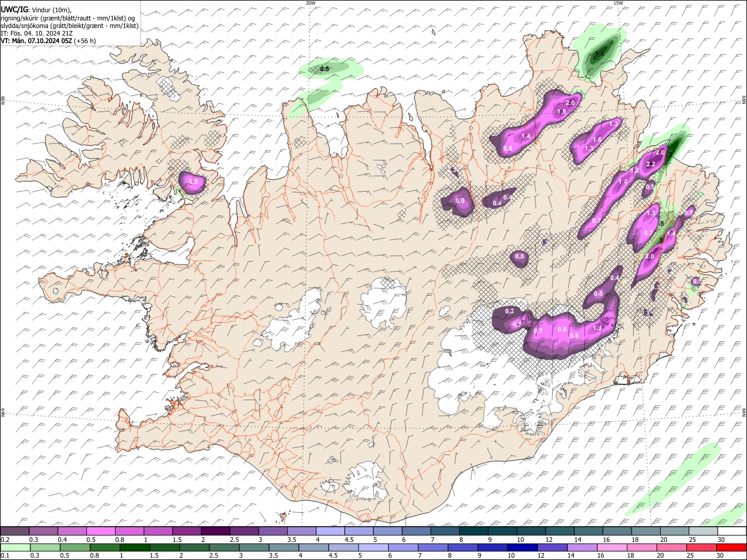Pick the red 30 swatch in the bottom legend row
Screen dimensions: 747x560
(731, 547)
